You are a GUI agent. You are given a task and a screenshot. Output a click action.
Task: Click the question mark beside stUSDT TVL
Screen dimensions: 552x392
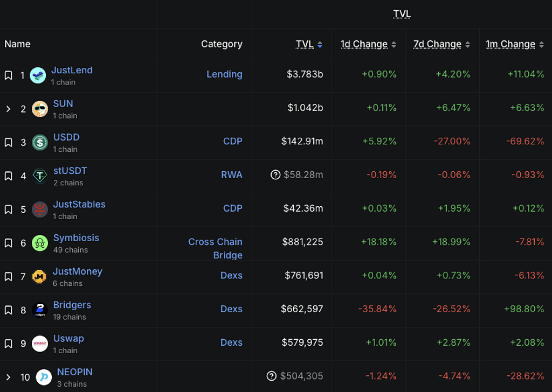[x=275, y=175]
